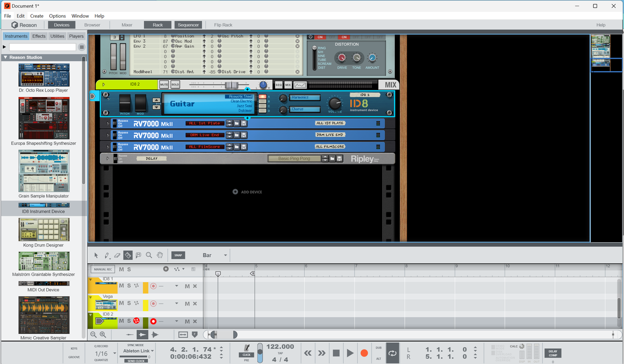
Task: Open the Create menu
Action: click(37, 16)
